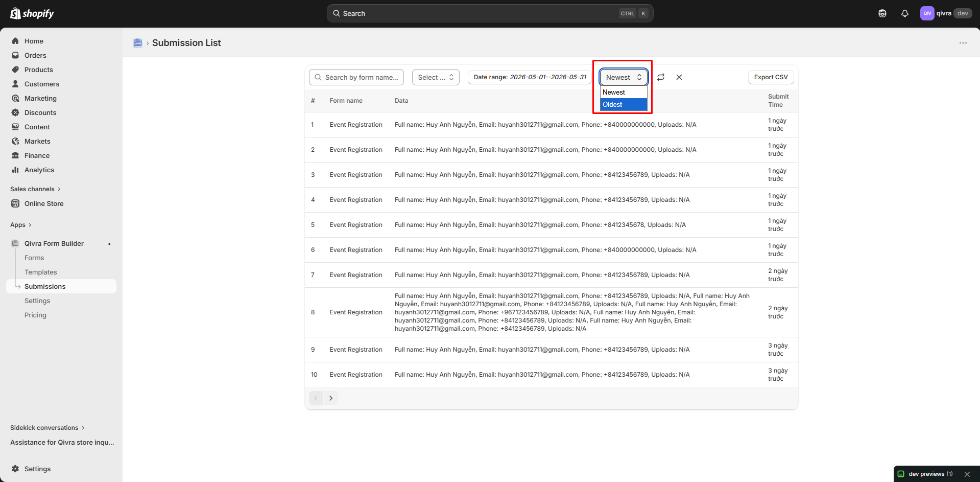Click the Online Store link
This screenshot has width=980, height=482.
[x=44, y=203]
